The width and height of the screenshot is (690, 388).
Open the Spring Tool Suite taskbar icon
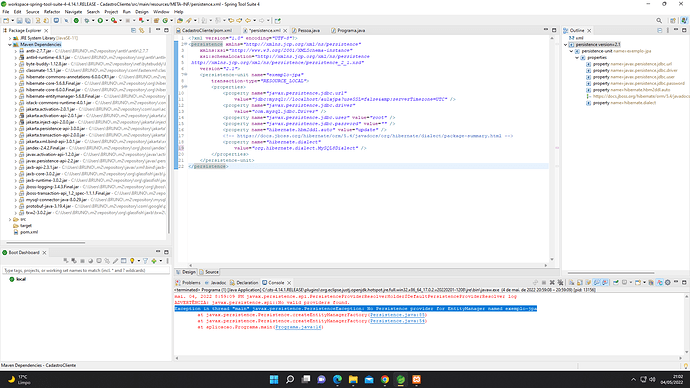400,379
